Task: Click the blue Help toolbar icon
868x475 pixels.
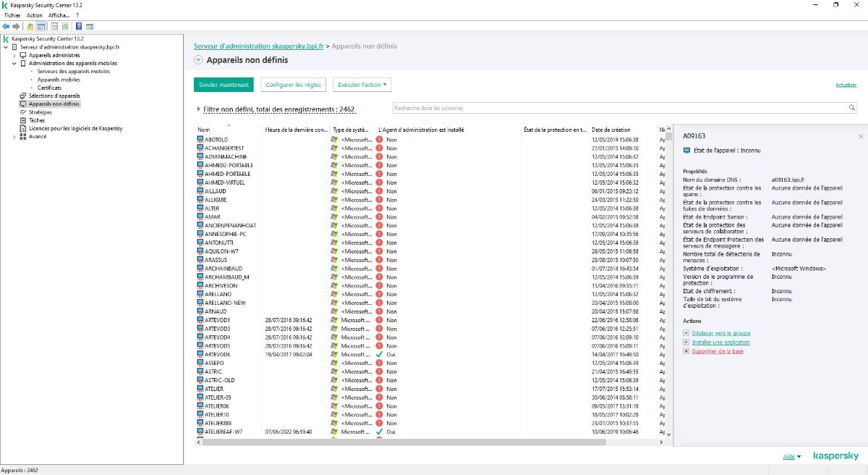Action: pos(78,25)
